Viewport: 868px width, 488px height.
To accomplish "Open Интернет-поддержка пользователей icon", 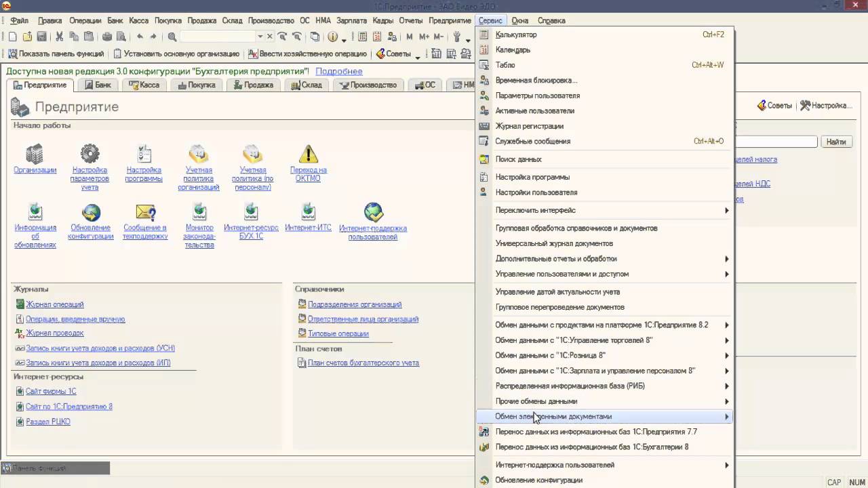I will point(373,212).
